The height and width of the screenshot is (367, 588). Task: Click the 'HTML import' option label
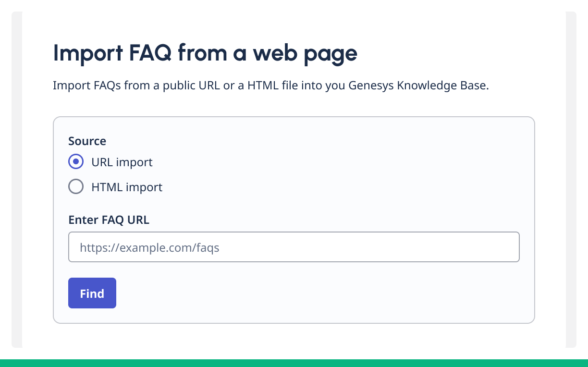coord(127,187)
